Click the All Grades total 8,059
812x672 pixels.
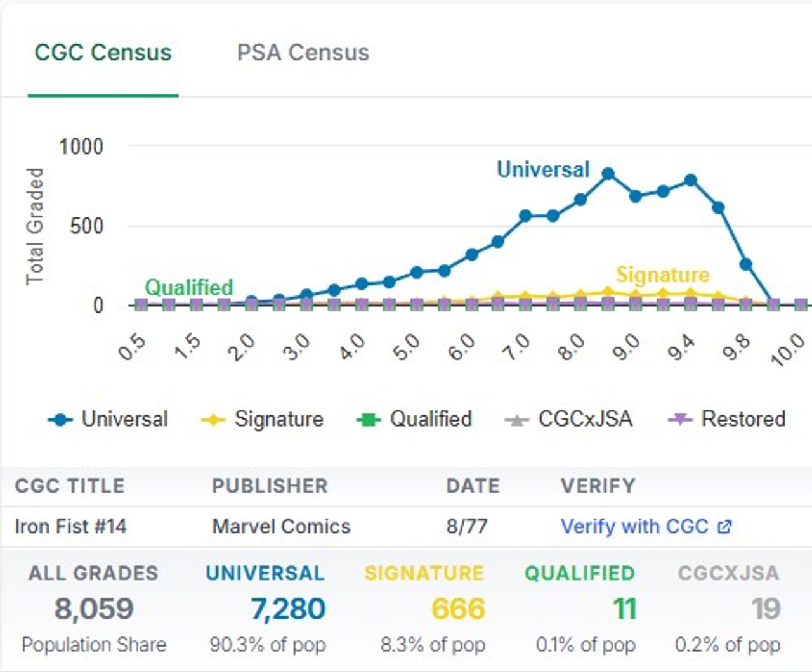coord(94,609)
